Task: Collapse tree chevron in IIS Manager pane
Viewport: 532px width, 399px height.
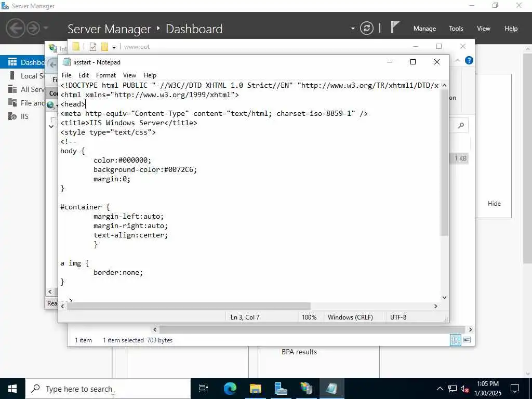Action: pyautogui.click(x=51, y=127)
